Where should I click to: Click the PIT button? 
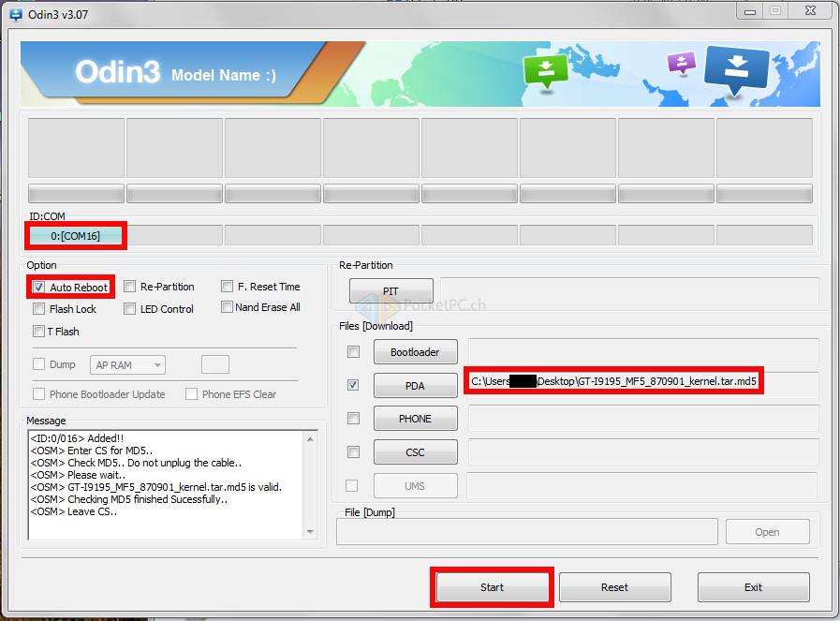point(391,291)
